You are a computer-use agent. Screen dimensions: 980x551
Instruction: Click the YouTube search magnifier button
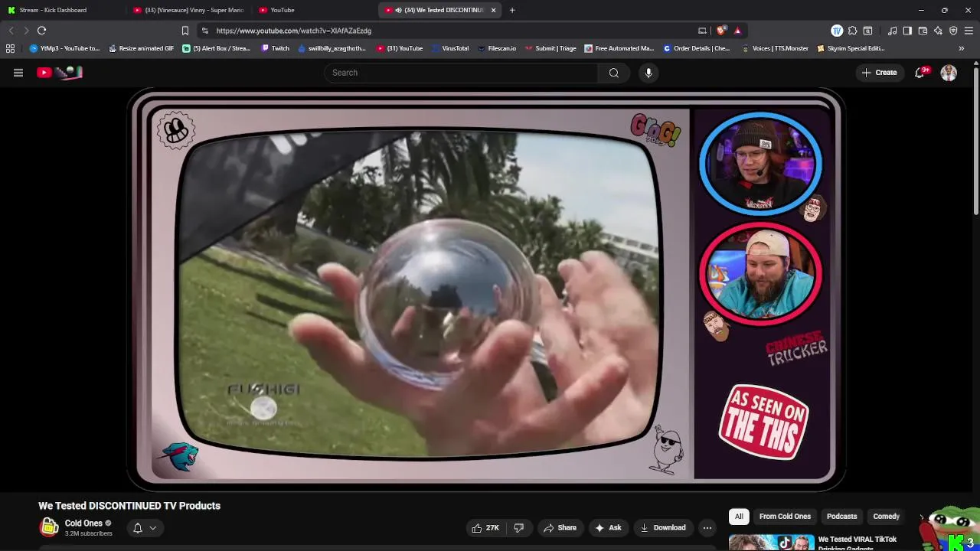point(613,73)
